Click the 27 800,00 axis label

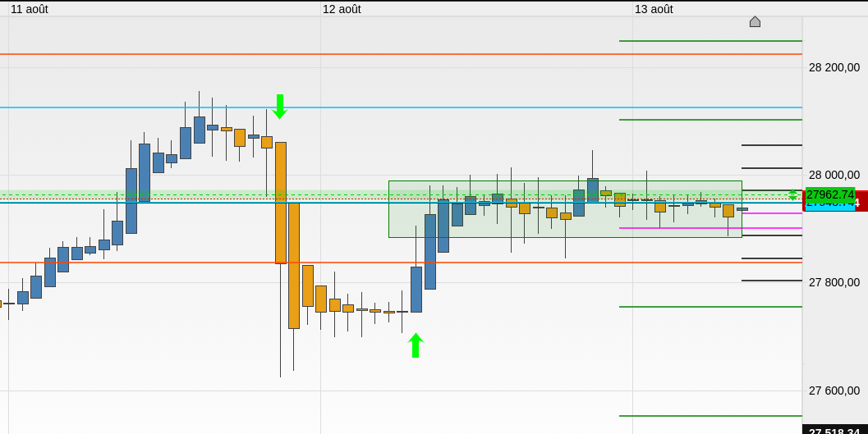click(834, 282)
